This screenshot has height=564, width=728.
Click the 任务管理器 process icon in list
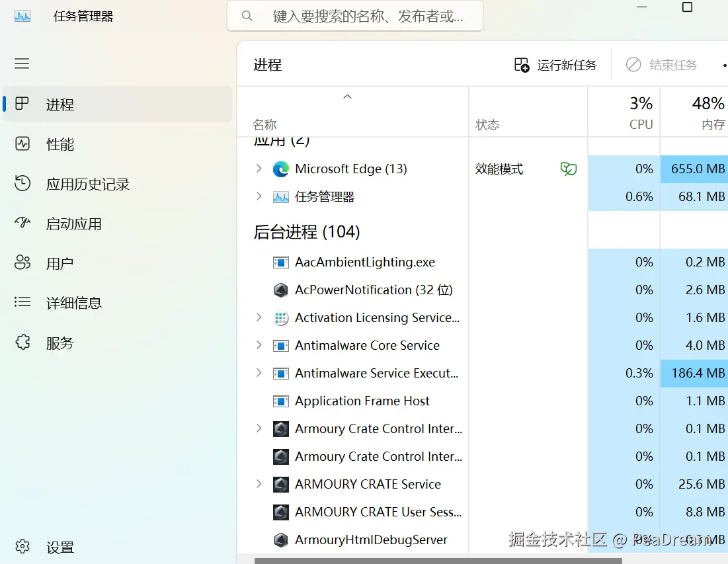(x=281, y=197)
